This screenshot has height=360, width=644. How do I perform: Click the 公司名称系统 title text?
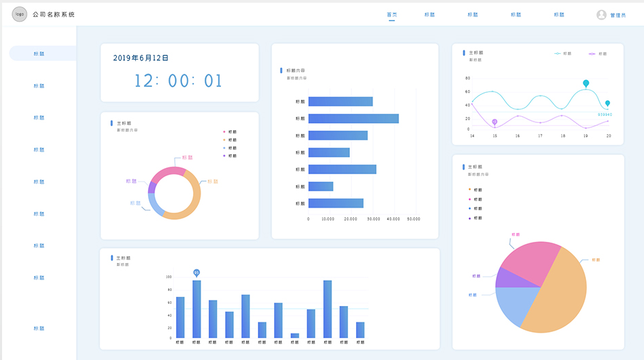54,14
